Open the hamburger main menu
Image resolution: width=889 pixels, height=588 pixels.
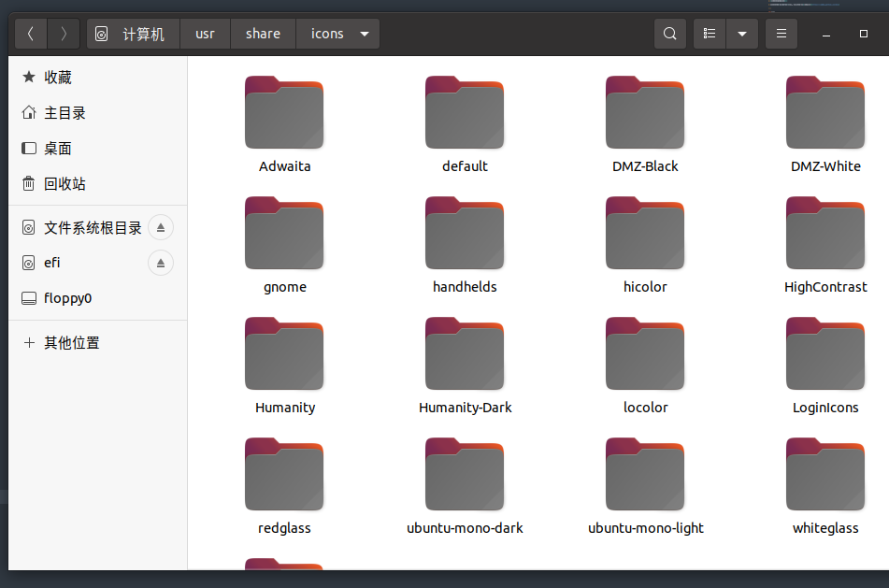pyautogui.click(x=781, y=34)
